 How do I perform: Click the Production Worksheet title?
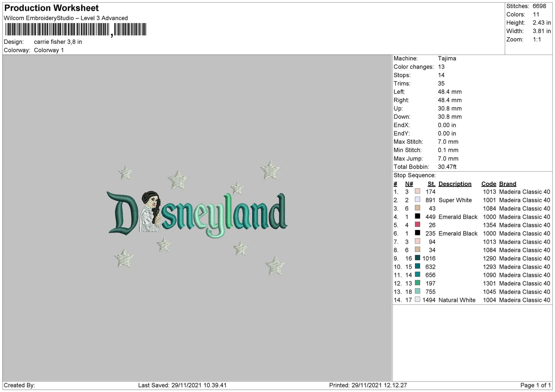51,8
